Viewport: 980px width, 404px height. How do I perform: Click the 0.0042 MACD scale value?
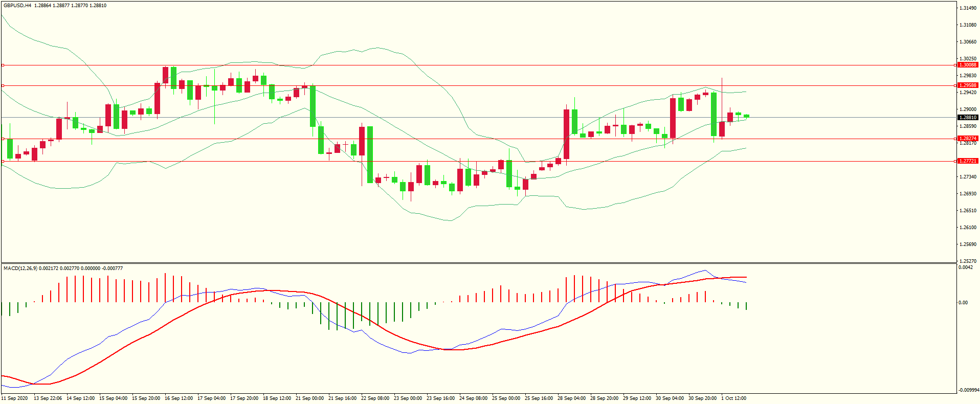pos(965,267)
